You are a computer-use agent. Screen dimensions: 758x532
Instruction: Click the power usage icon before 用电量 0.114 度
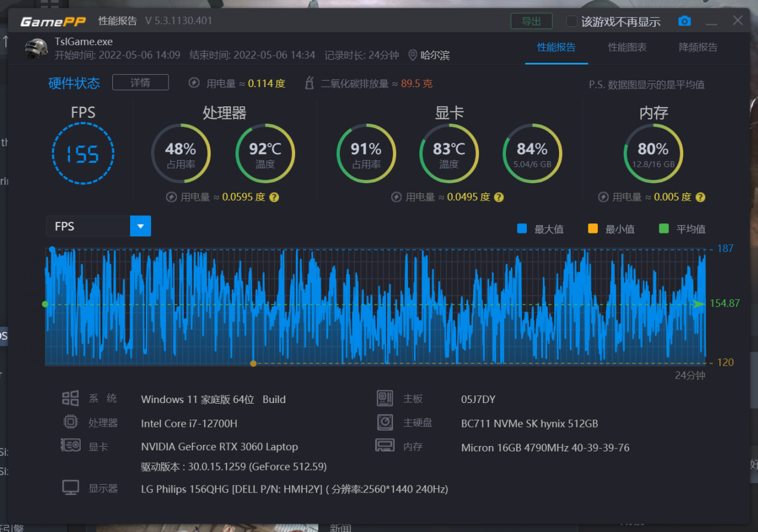point(194,83)
